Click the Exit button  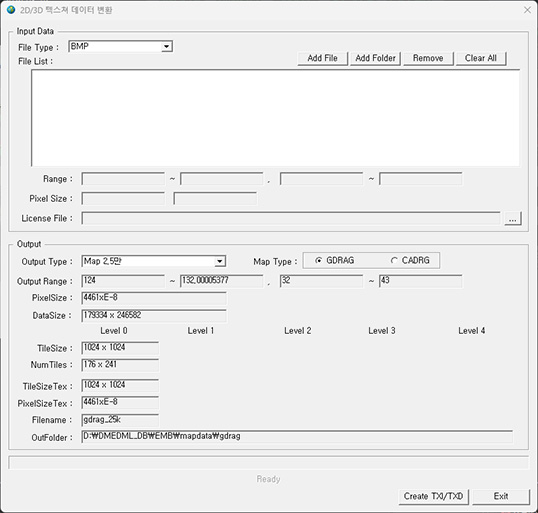[x=501, y=497]
